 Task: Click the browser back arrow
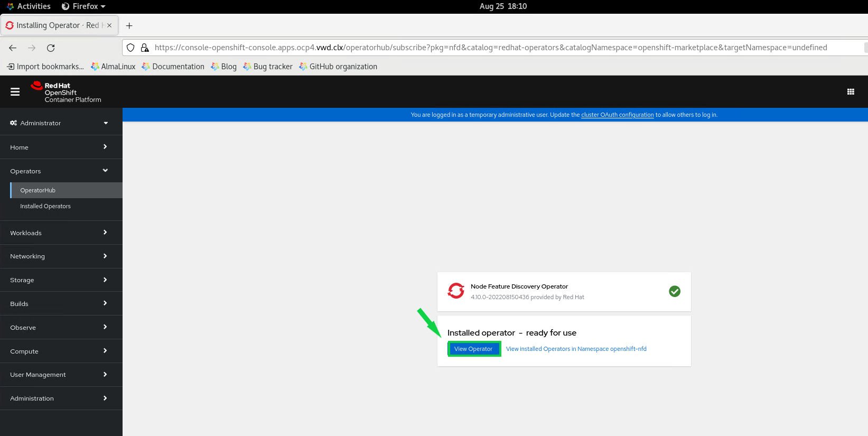tap(13, 48)
